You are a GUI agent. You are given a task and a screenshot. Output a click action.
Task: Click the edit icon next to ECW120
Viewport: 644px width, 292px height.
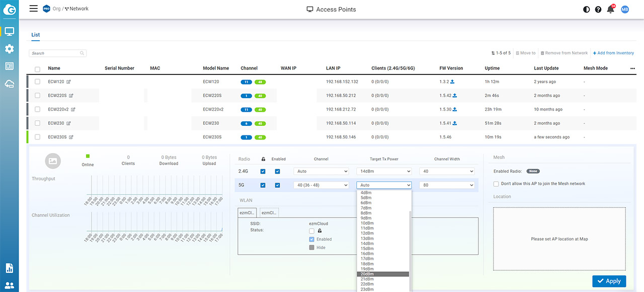pos(69,82)
